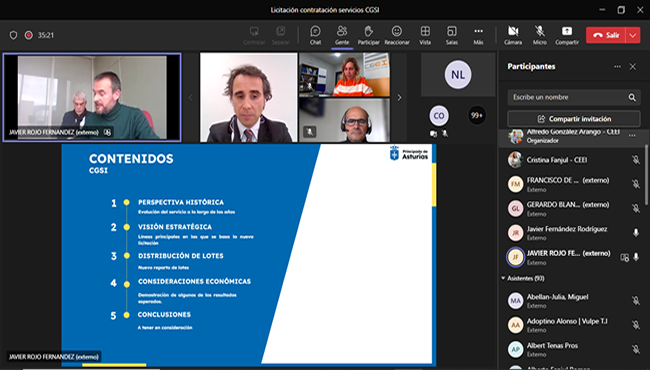Close the Participantes panel
650x370 pixels.
pyautogui.click(x=633, y=66)
